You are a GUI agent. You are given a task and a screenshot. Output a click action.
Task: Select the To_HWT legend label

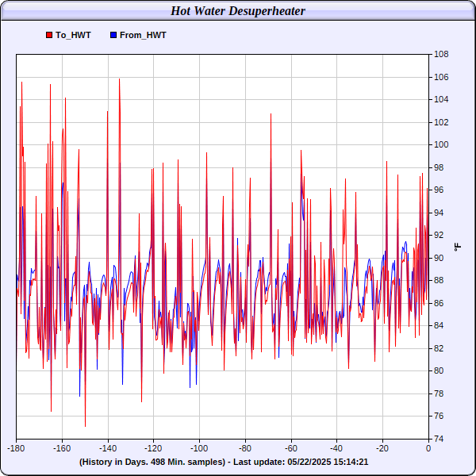pos(73,35)
